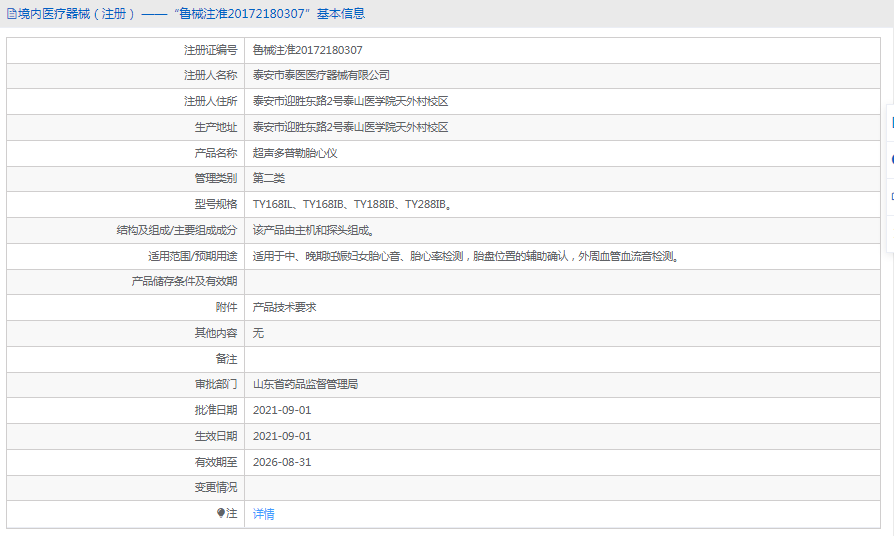Select the 注册人名称 label
894x536 pixels.
pos(210,75)
